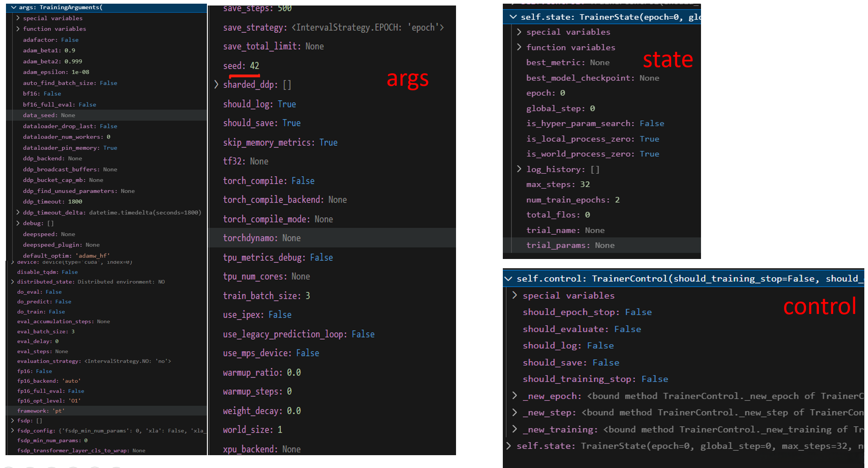Expand sharded_ddp list entry
Image resolution: width=868 pixels, height=468 pixels.
point(216,84)
